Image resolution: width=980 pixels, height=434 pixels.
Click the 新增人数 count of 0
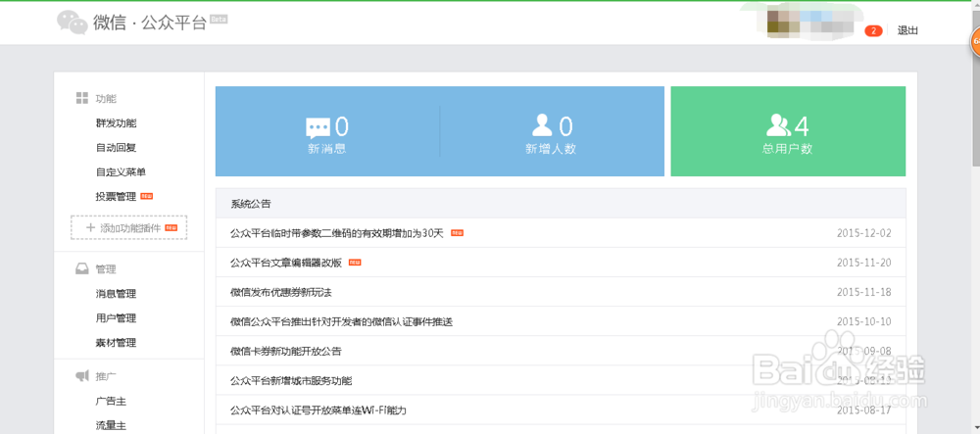coord(565,126)
